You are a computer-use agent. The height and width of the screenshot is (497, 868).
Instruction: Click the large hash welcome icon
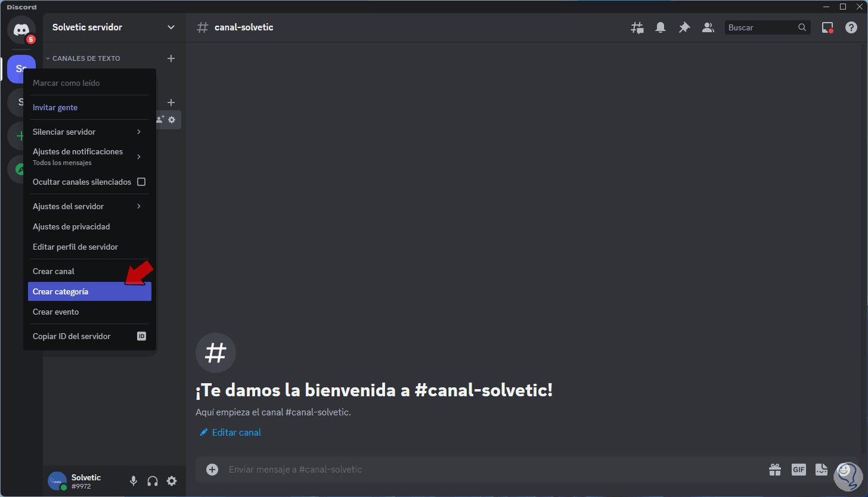(216, 353)
